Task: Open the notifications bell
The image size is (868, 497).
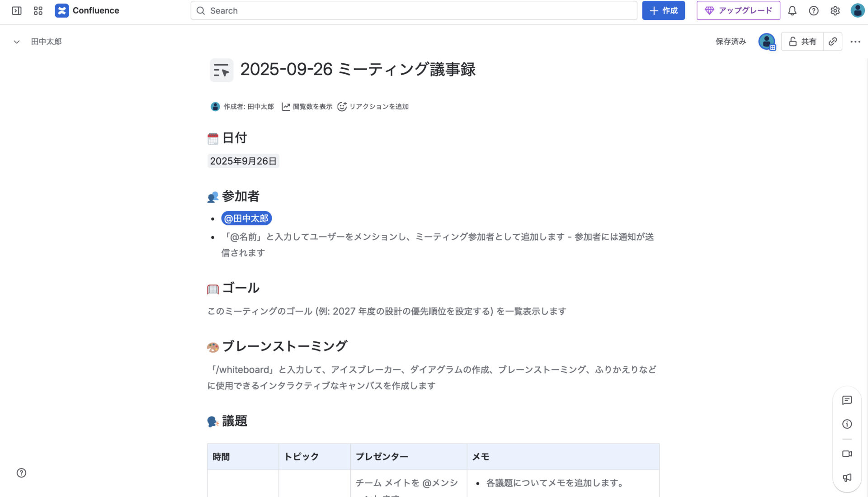Action: [x=792, y=10]
